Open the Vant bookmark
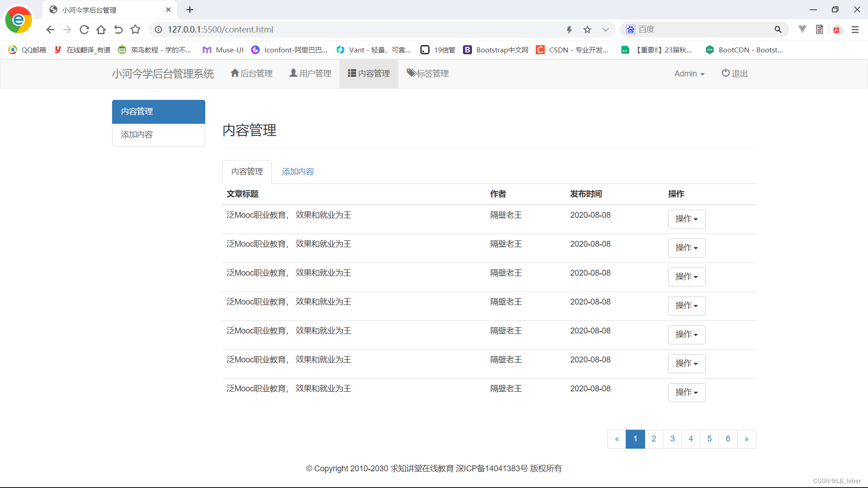The height and width of the screenshot is (488, 868). [373, 50]
